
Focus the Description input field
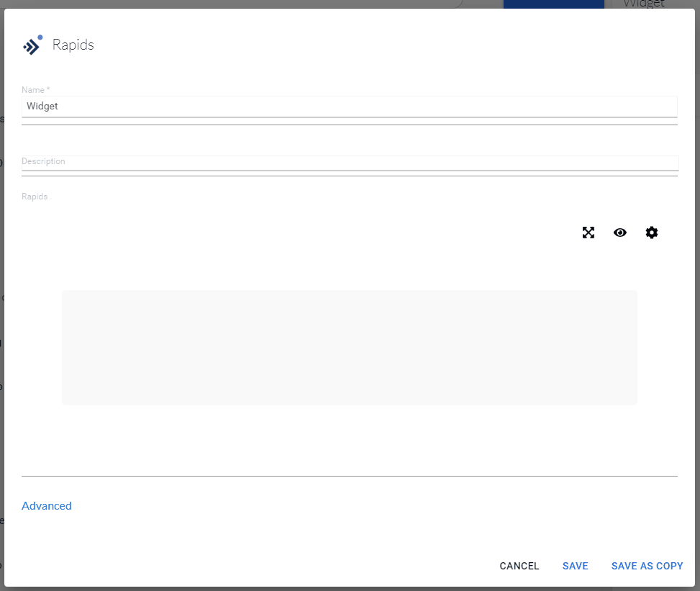point(349,163)
